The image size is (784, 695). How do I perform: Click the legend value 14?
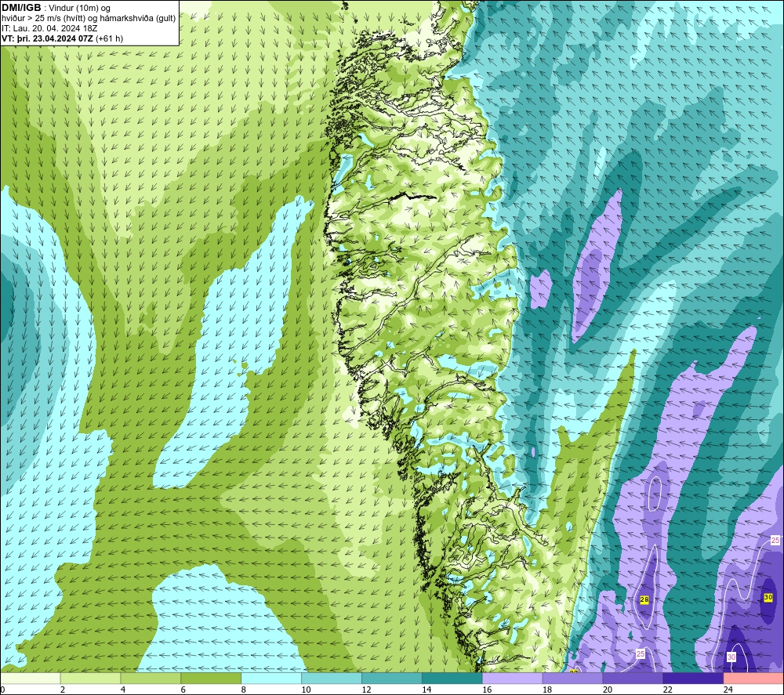[x=426, y=690]
